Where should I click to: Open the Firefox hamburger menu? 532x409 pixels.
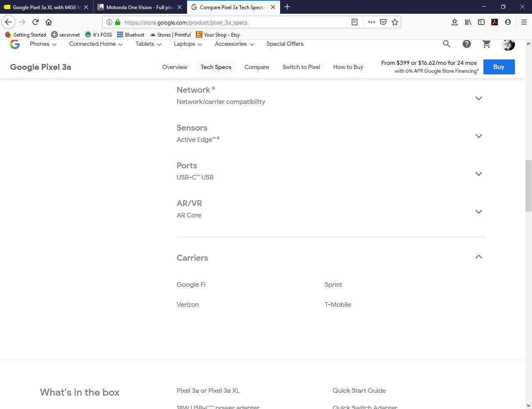point(524,22)
